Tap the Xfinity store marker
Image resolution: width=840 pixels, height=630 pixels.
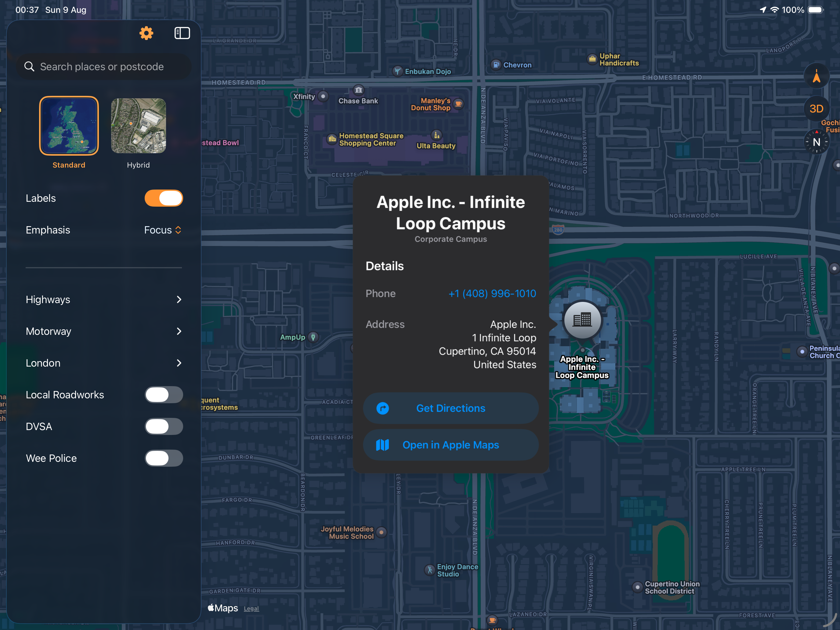[323, 96]
